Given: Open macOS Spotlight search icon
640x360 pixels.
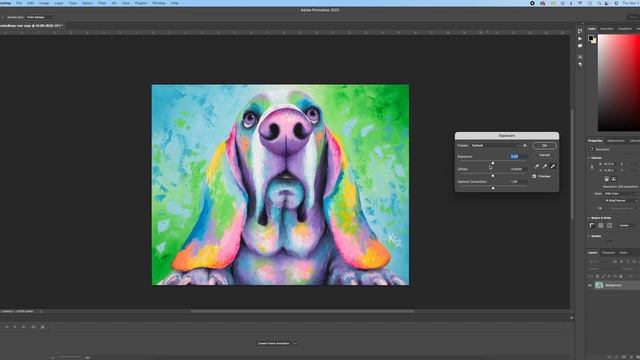Looking at the screenshot, I should tap(599, 3).
